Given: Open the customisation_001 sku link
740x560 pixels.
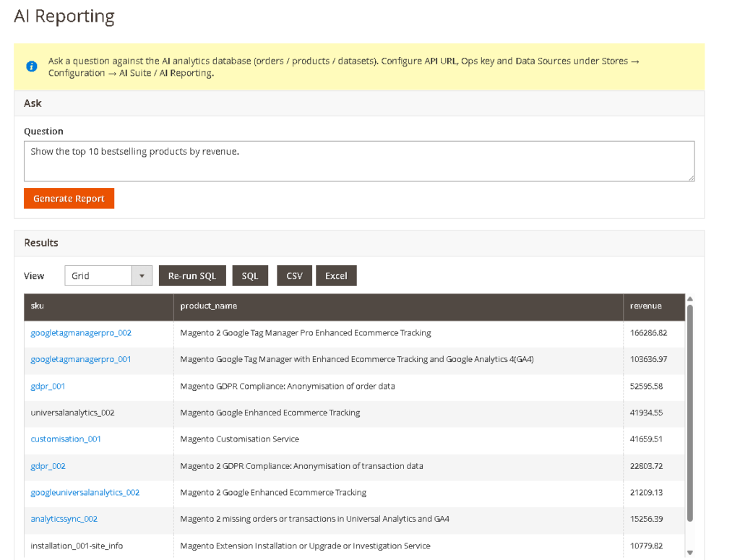Looking at the screenshot, I should 66,439.
